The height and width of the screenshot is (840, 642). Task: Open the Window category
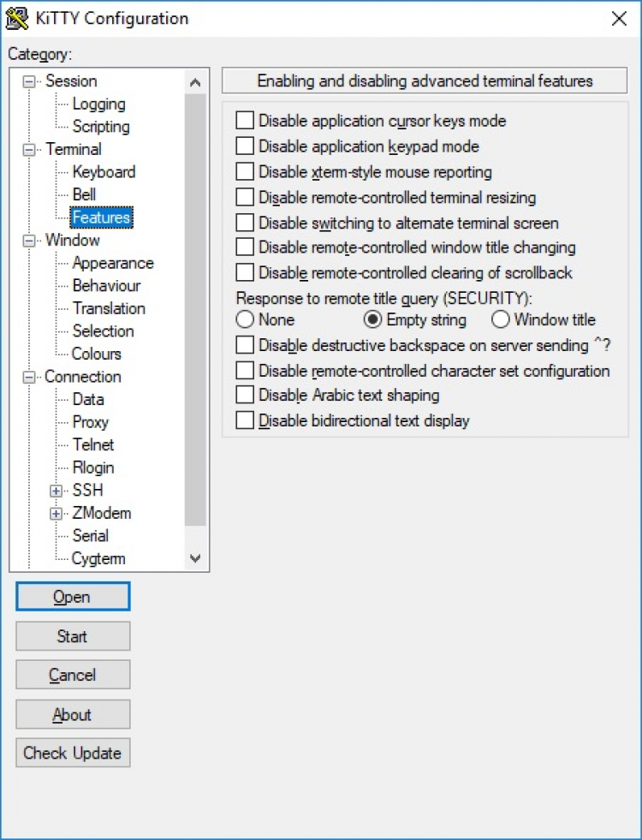click(72, 240)
